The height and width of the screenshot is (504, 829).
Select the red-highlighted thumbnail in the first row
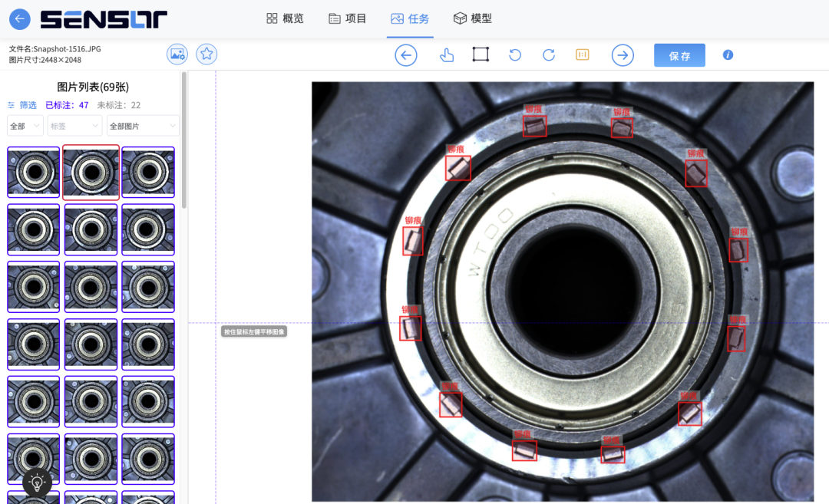point(91,173)
